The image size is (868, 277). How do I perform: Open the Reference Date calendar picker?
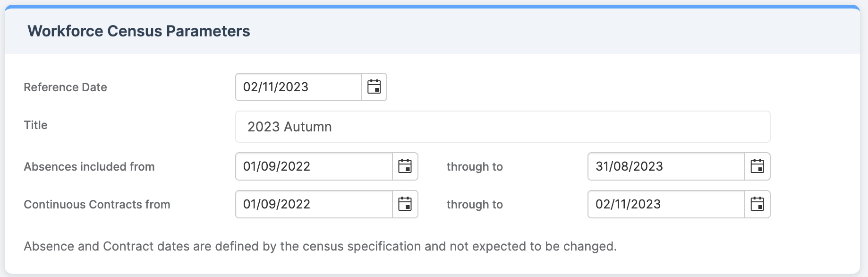(374, 87)
